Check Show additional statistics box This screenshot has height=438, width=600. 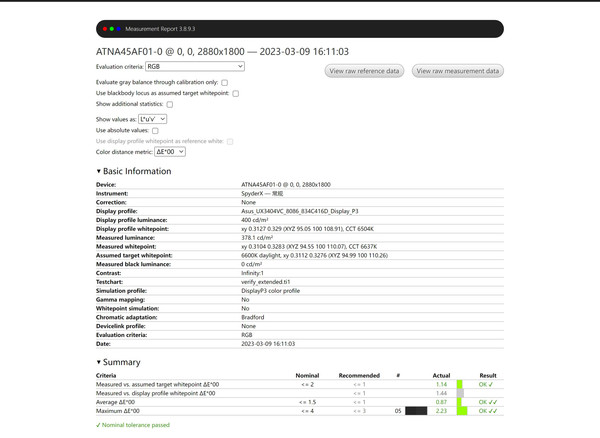[x=170, y=104]
